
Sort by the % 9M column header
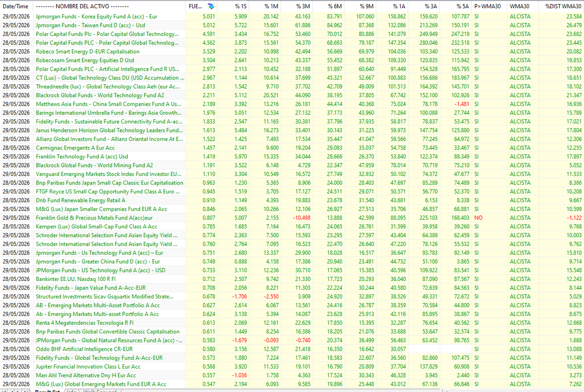tap(360, 6)
